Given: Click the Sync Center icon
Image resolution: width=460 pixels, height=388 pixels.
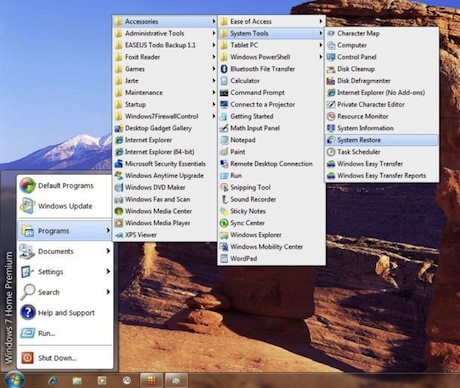Looking at the screenshot, I should tap(224, 223).
